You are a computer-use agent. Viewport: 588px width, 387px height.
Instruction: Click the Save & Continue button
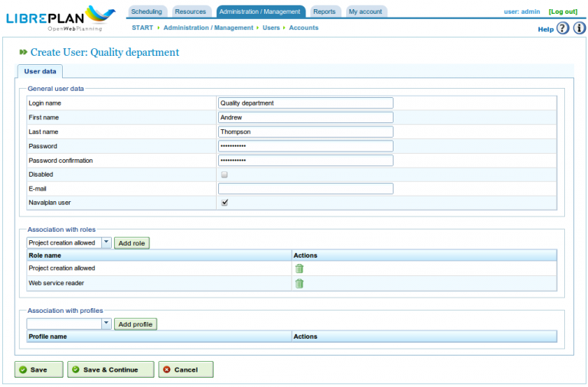tap(110, 369)
